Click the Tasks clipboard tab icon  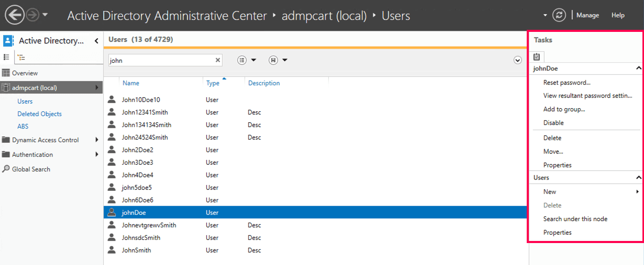point(537,57)
